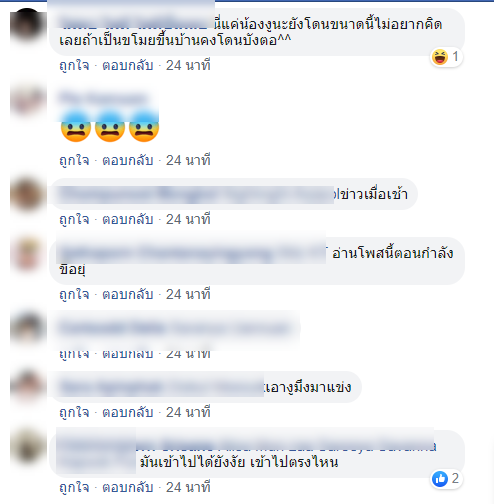Open avatar beside the มันเข้าไปได้ยังงัย comment
The width and height of the screenshot is (494, 504).
(27, 447)
